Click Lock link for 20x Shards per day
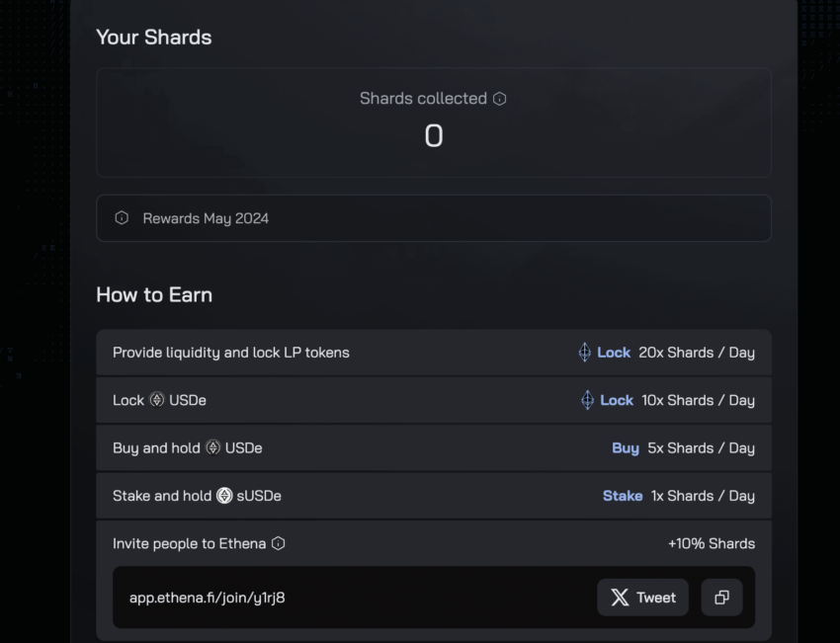 [x=613, y=353]
